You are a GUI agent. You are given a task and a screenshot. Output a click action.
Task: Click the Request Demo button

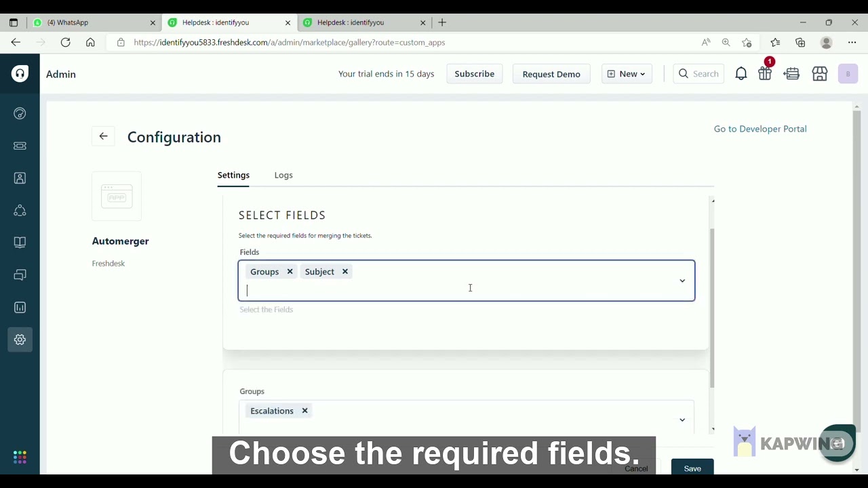click(x=551, y=74)
